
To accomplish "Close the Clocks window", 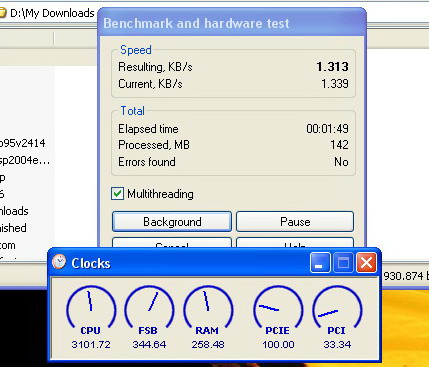I will (366, 262).
